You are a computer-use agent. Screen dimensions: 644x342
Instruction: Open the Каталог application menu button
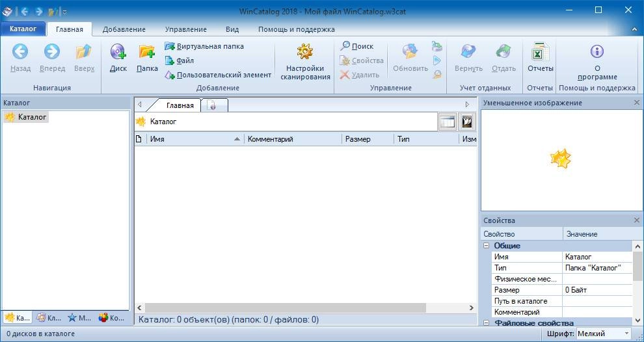[23, 29]
